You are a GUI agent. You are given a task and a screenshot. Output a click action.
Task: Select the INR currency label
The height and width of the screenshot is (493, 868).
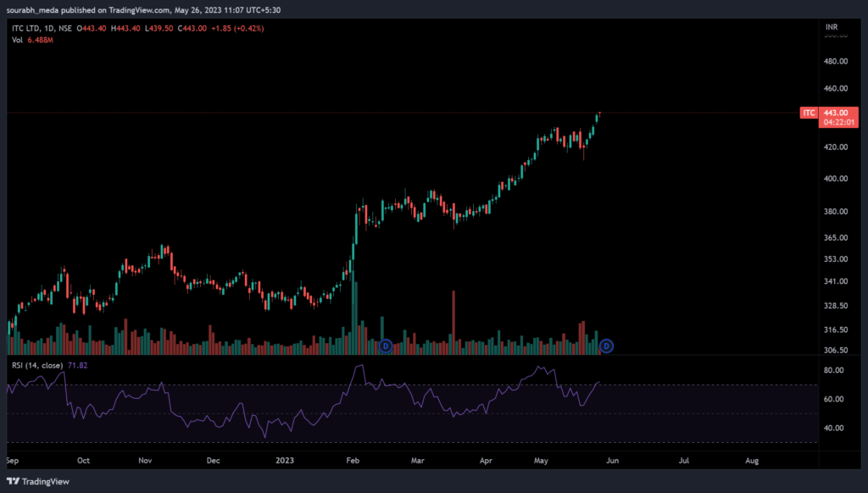coord(832,26)
